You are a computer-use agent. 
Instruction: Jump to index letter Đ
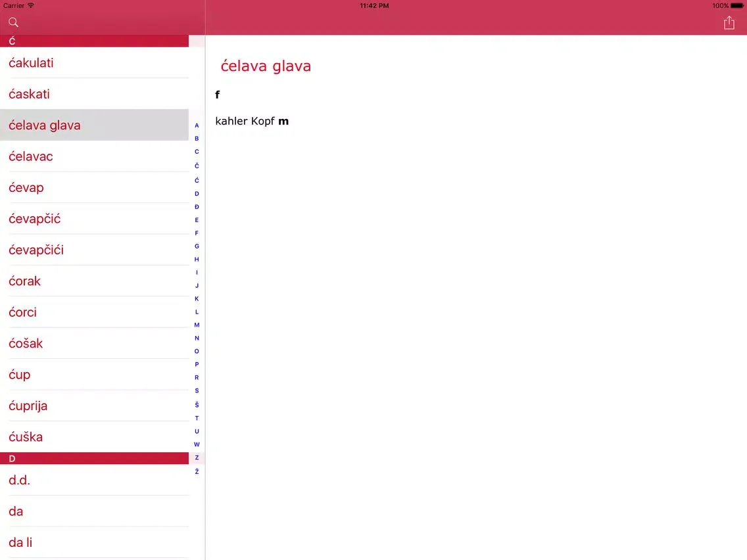(197, 207)
